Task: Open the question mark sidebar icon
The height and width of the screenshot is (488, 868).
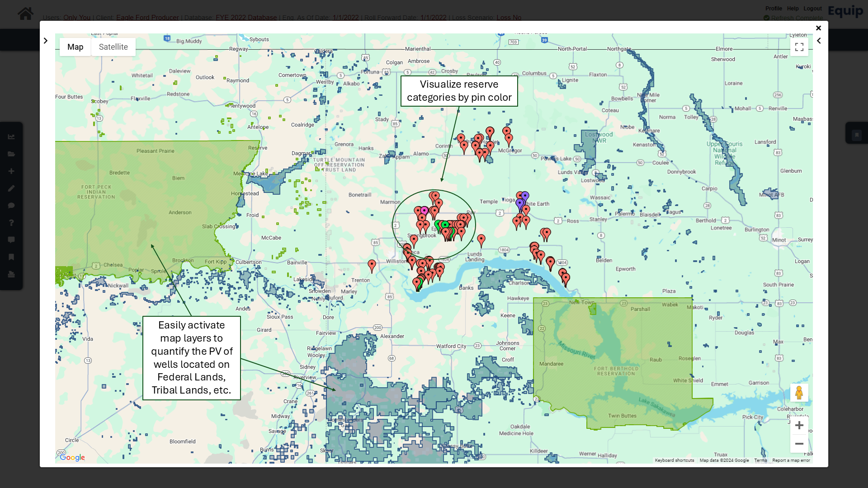Action: click(x=11, y=223)
